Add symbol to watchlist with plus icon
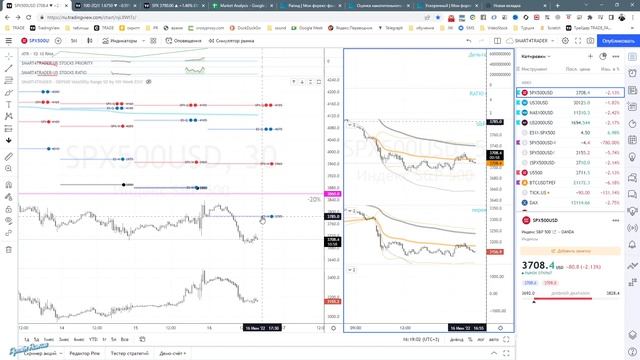The height and width of the screenshot is (360, 640). tap(590, 56)
